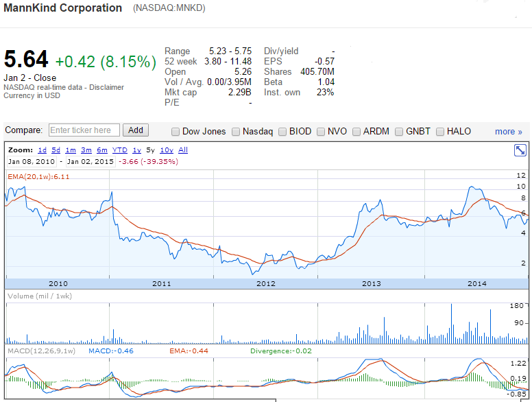Screen dimensions: 532x402
Task: Select the YTD zoom range
Action: 120,150
